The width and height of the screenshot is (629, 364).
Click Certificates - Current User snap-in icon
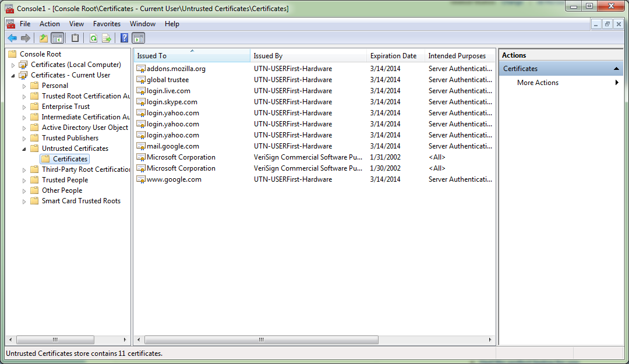pyautogui.click(x=23, y=75)
